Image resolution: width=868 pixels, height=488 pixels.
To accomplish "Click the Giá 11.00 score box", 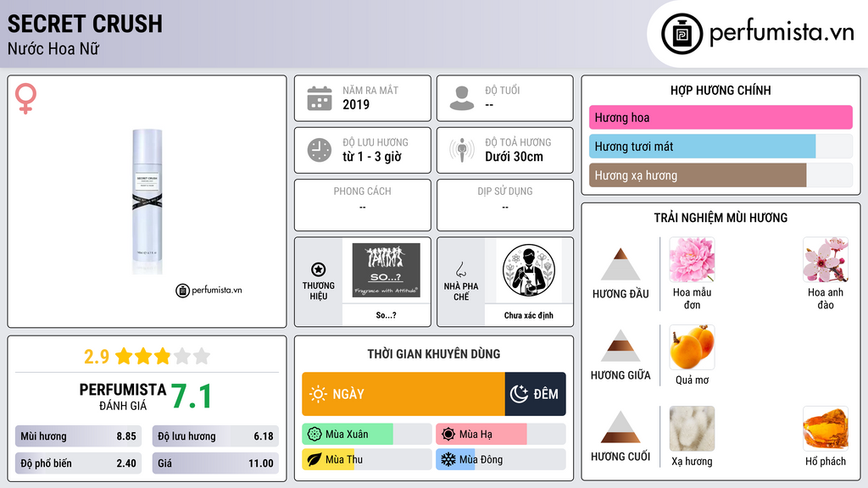I will 215,463.
